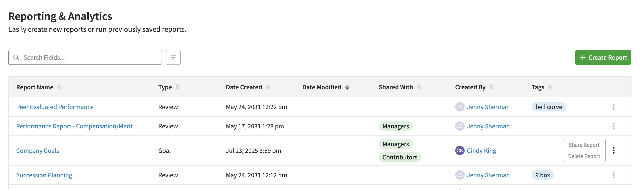Open the filter options icon
This screenshot has width=644, height=190.
pyautogui.click(x=173, y=57)
